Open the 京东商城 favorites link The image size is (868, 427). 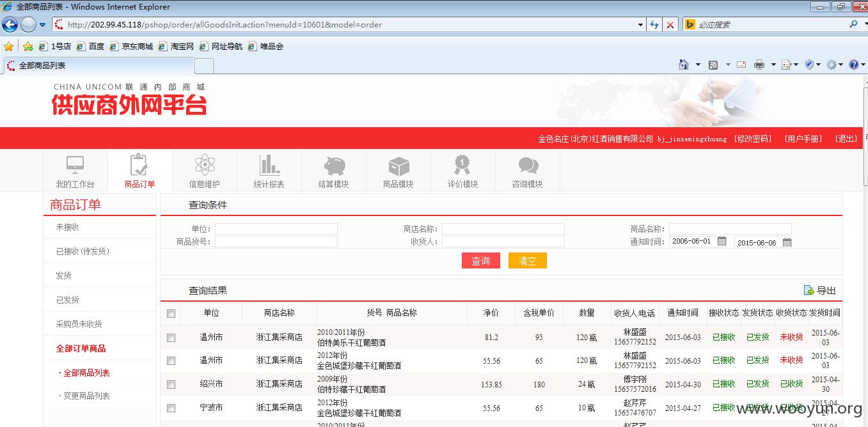[131, 47]
